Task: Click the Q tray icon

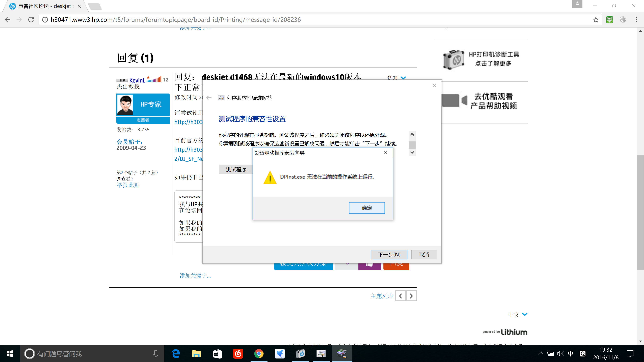Action: [583, 353]
